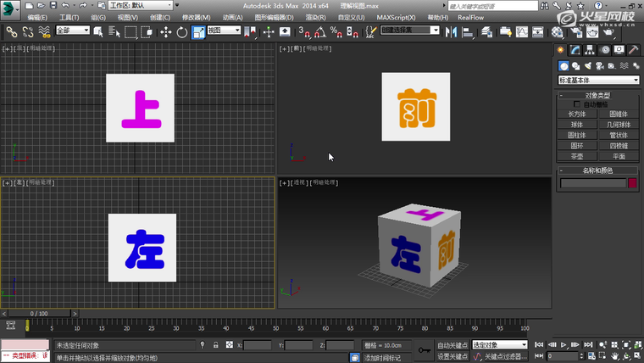
Task: Toggle 自动关键点 auto key mode
Action: [x=452, y=345]
